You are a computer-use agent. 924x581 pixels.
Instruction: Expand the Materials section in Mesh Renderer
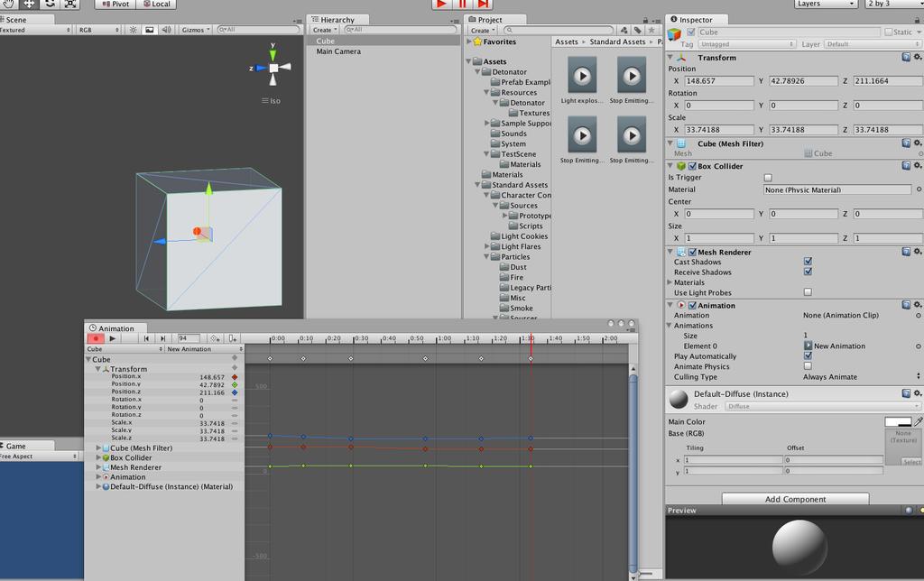670,282
